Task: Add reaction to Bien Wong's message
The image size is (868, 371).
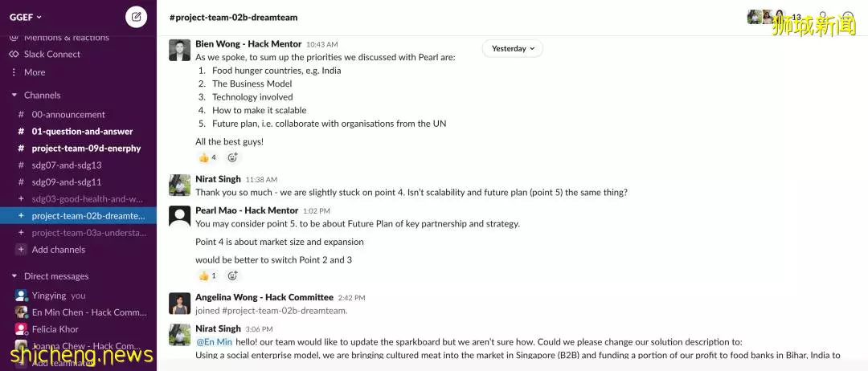Action: click(232, 157)
